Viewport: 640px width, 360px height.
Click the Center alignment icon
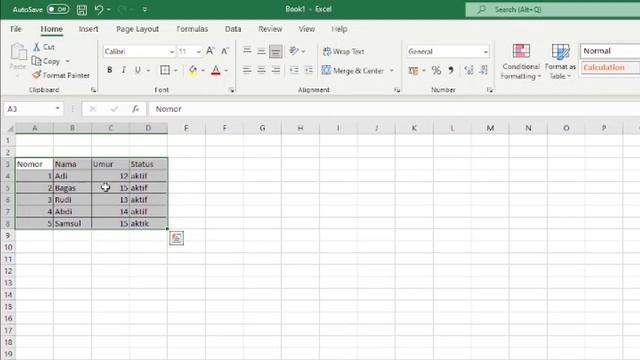tap(261, 70)
